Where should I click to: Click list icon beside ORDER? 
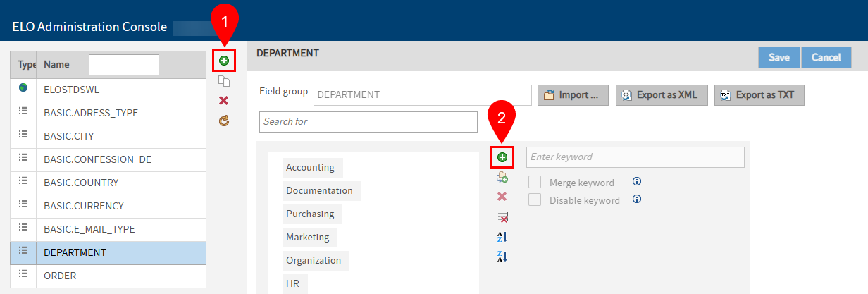[x=23, y=275]
